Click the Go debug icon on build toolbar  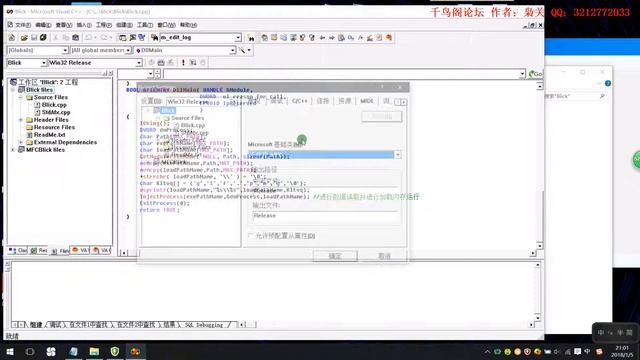(x=193, y=62)
